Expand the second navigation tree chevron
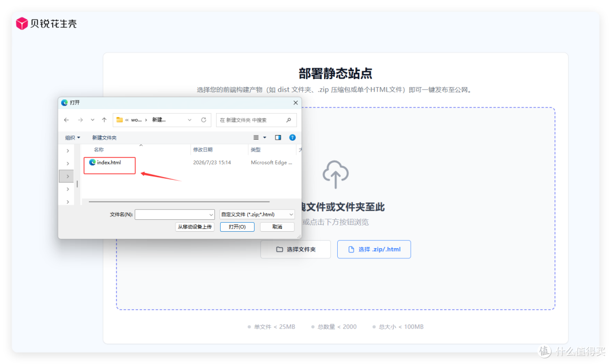611x364 pixels. point(68,163)
